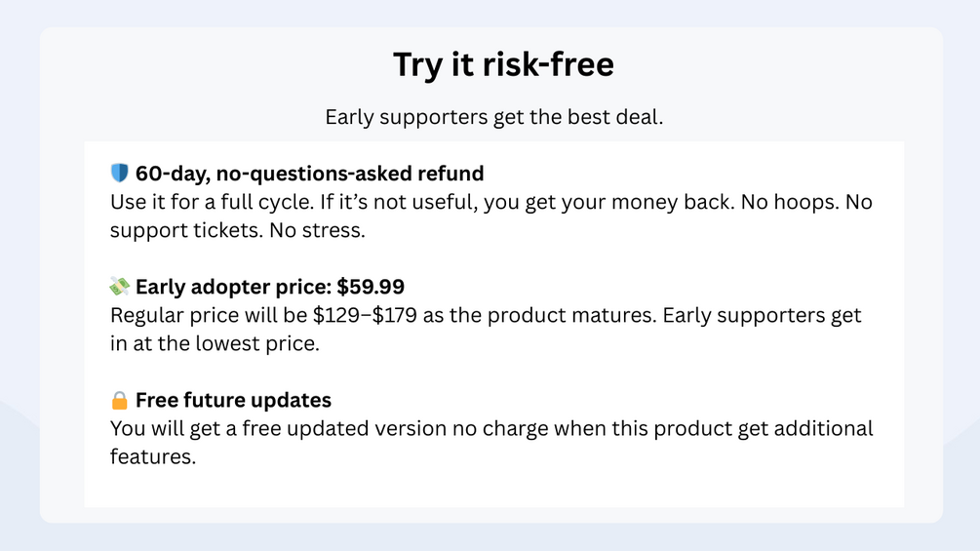Click the "Free future updates" heading

(233, 400)
